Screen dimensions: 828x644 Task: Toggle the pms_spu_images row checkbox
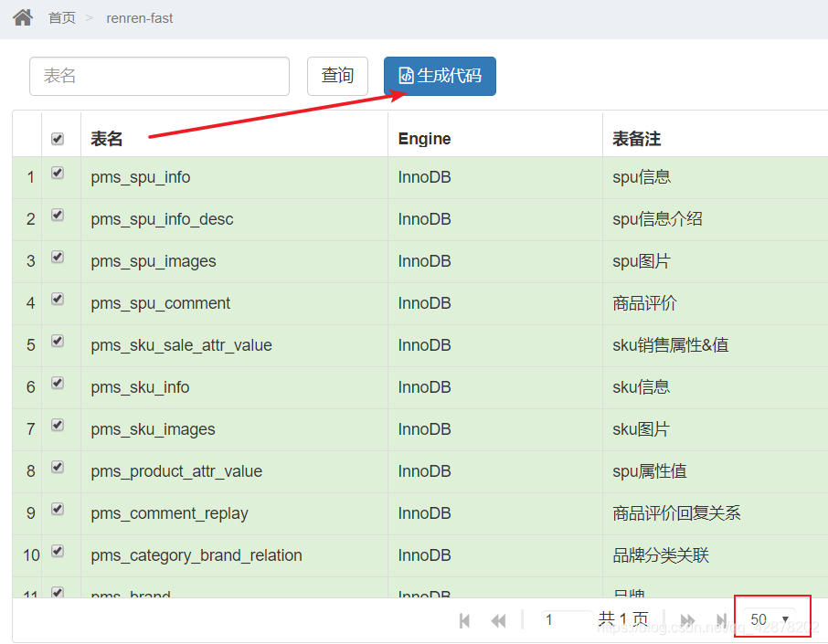(58, 257)
